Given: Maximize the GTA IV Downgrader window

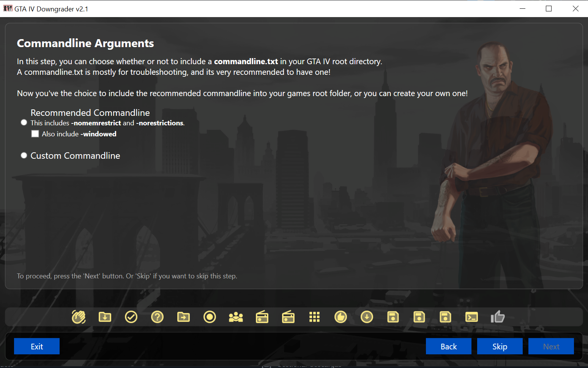Looking at the screenshot, I should pyautogui.click(x=549, y=8).
